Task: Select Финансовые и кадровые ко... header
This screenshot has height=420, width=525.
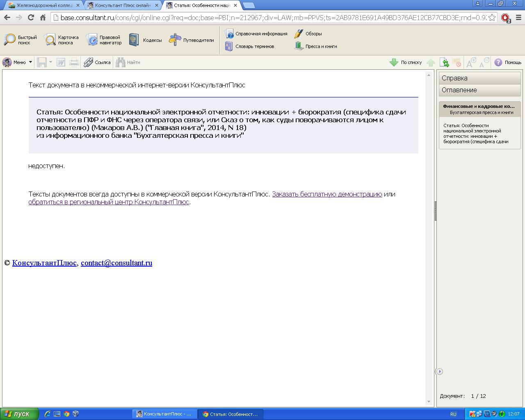Action: (479, 109)
